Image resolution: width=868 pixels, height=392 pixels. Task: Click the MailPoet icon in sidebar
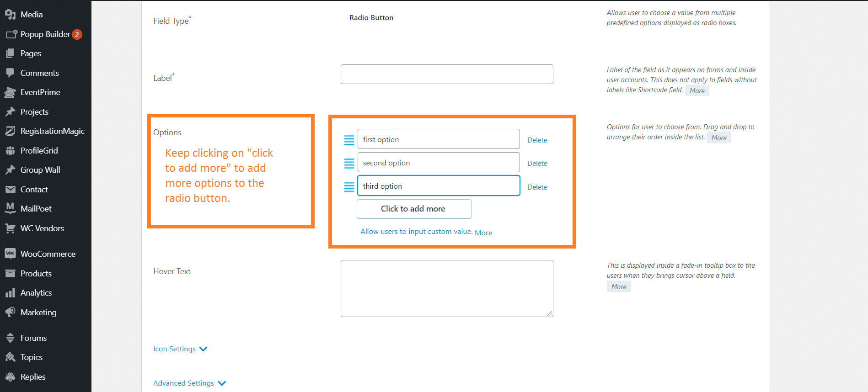[x=10, y=208]
